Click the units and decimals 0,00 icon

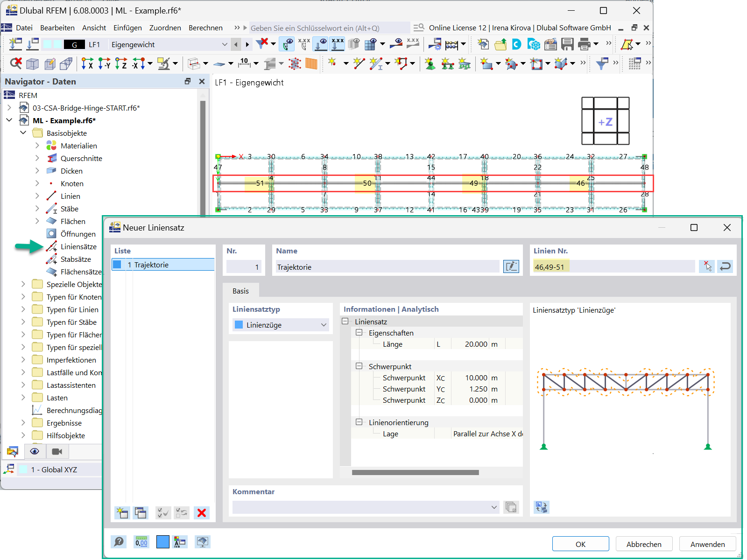click(x=141, y=542)
